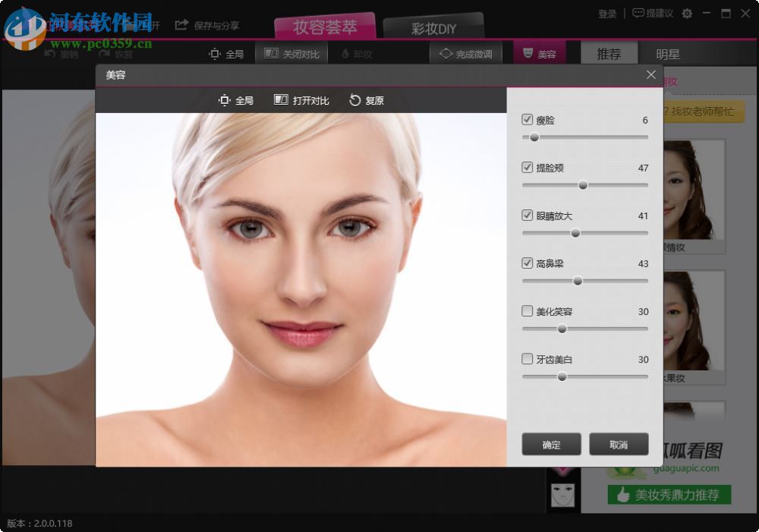Click the 登录 login link
This screenshot has height=532, width=759.
pyautogui.click(x=606, y=14)
